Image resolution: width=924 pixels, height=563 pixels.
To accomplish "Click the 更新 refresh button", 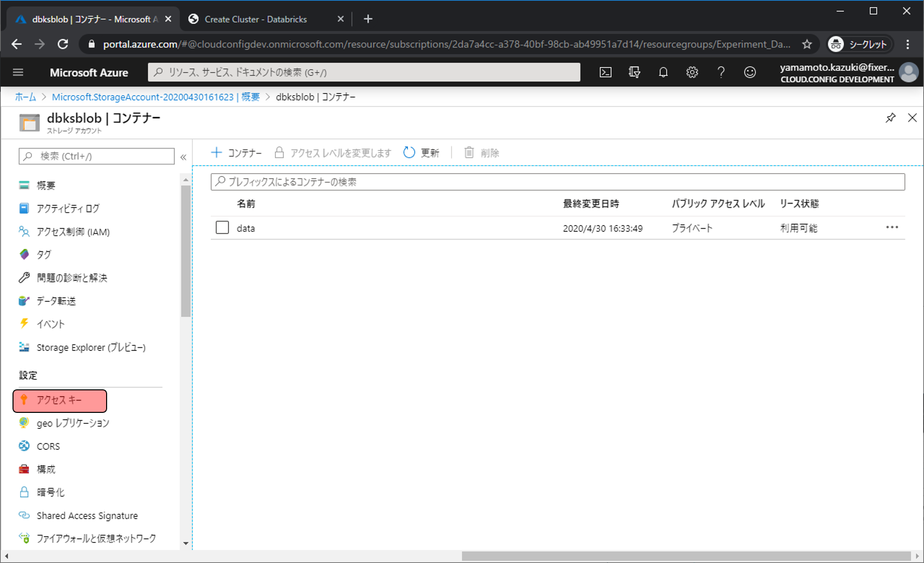I will point(421,153).
